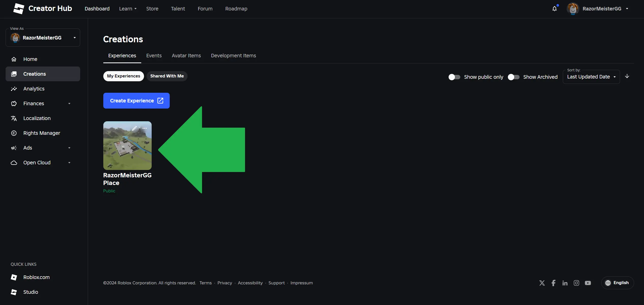Open Dashboard in top navigation
644x305 pixels.
[97, 9]
